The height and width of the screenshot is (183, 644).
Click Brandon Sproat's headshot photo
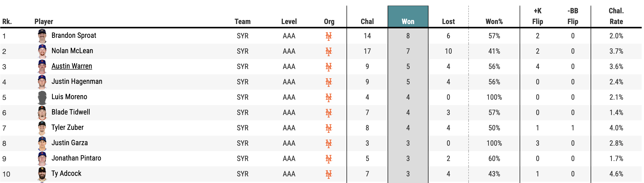click(42, 36)
